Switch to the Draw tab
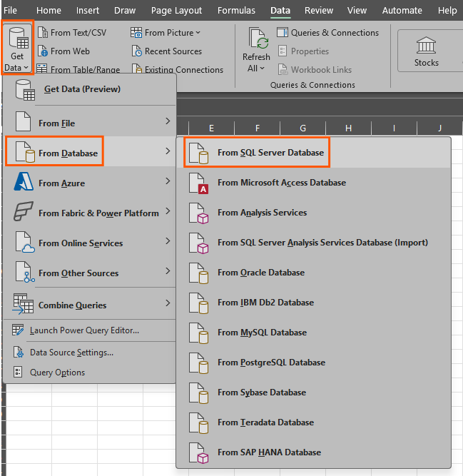This screenshot has height=476, width=463. (x=125, y=10)
